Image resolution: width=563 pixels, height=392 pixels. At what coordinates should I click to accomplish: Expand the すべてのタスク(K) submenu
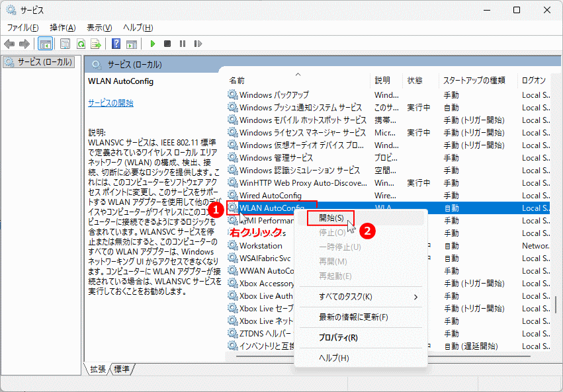tap(361, 297)
